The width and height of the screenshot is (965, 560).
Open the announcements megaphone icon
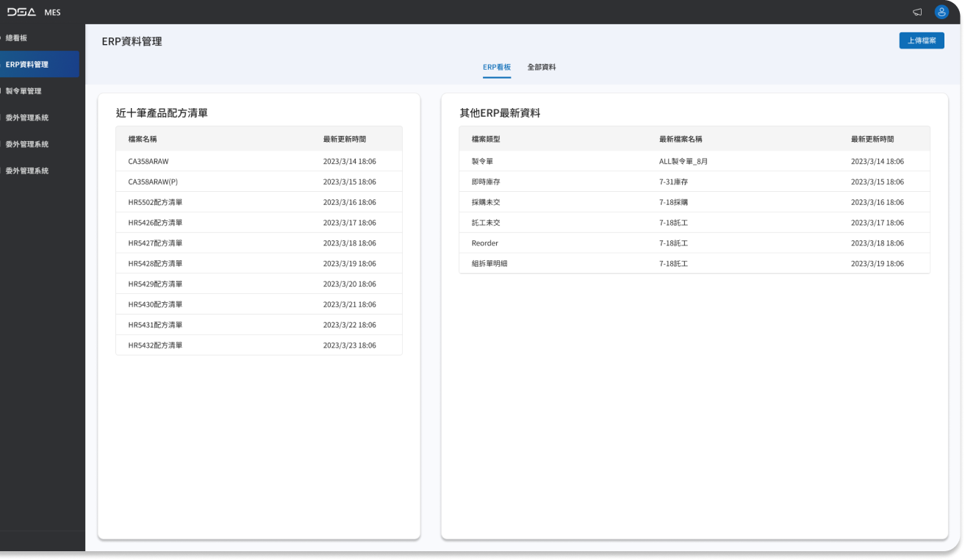pyautogui.click(x=917, y=12)
